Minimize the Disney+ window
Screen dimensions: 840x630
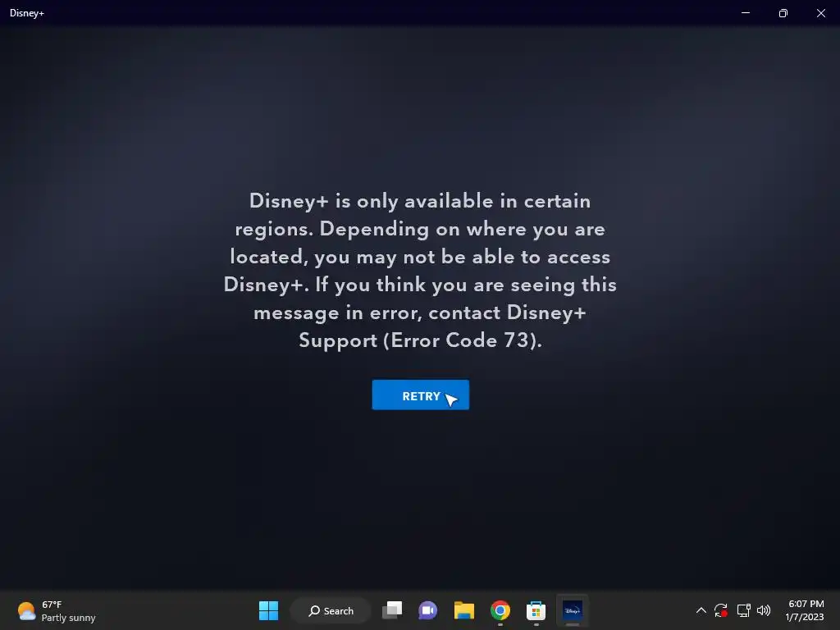click(x=746, y=13)
